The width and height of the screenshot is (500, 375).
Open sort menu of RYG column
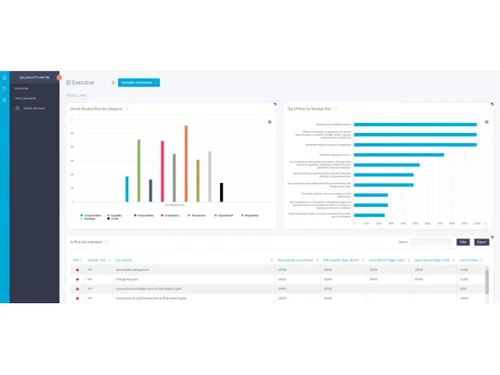pyautogui.click(x=81, y=260)
